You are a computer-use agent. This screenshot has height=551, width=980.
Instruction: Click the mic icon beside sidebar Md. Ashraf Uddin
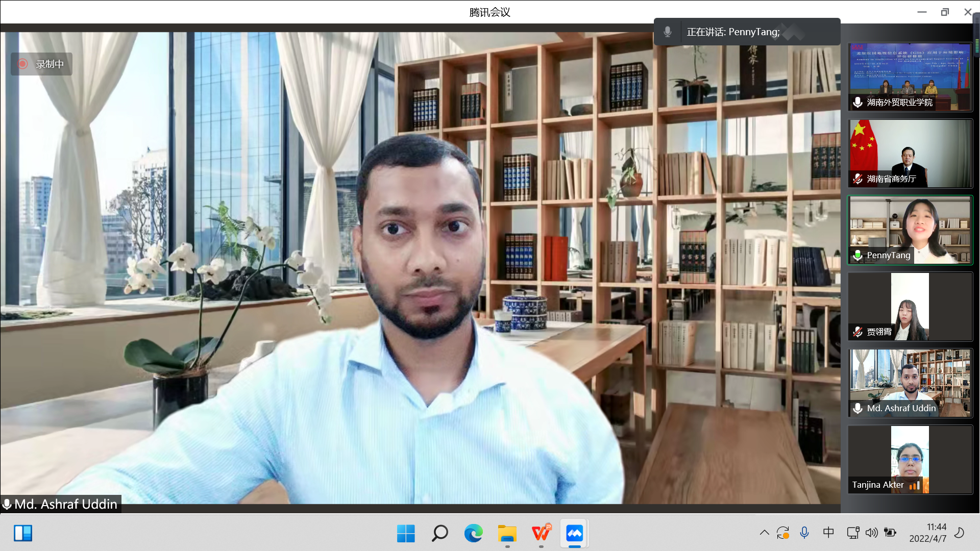(x=857, y=408)
